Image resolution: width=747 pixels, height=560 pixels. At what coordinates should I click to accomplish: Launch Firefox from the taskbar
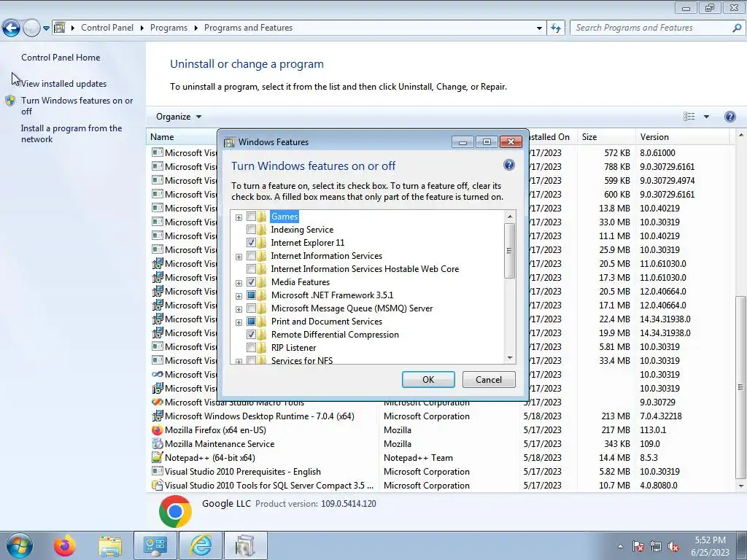[x=64, y=545]
